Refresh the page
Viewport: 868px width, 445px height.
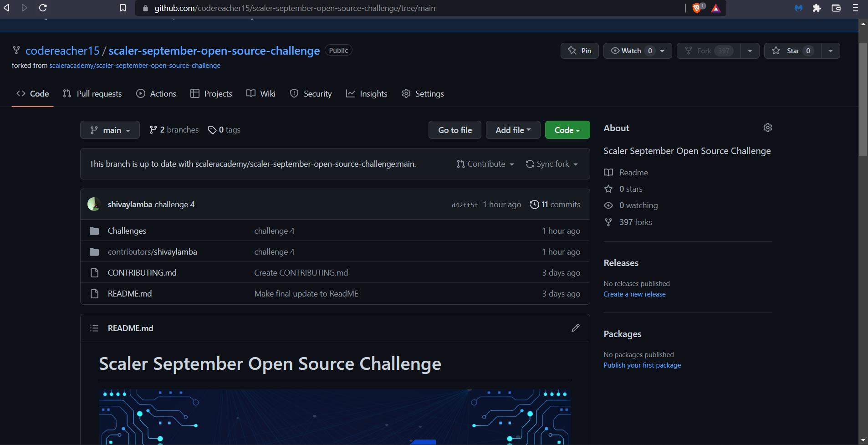click(42, 8)
